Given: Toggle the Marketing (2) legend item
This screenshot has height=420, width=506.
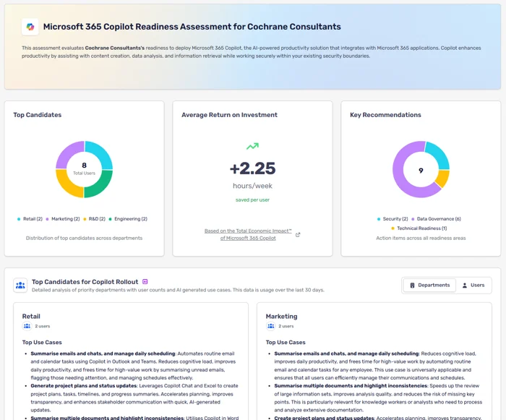Looking at the screenshot, I should point(63,218).
